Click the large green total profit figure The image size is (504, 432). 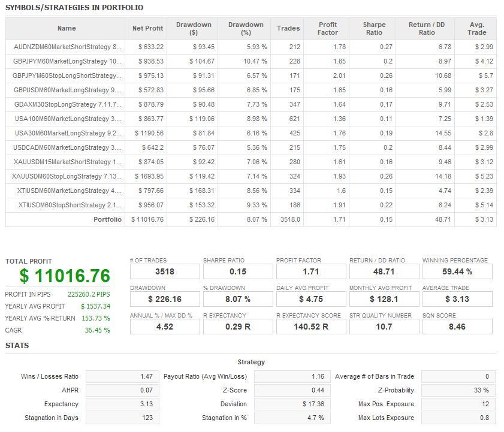pyautogui.click(x=65, y=276)
